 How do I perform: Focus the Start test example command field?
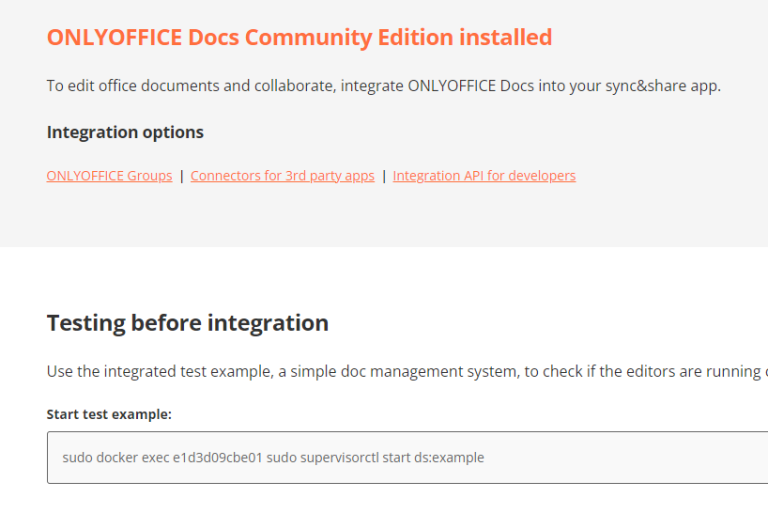[x=408, y=457]
